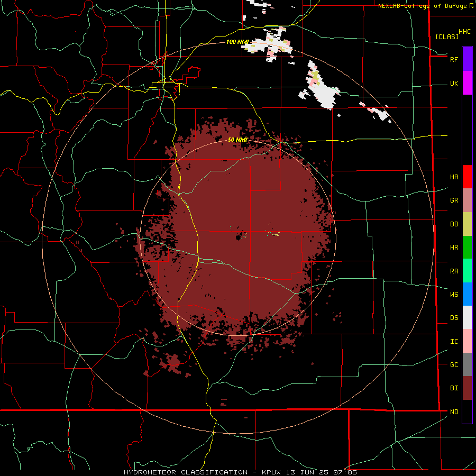
Task: Click the RA light green legend swatch
Action: [x=467, y=271]
